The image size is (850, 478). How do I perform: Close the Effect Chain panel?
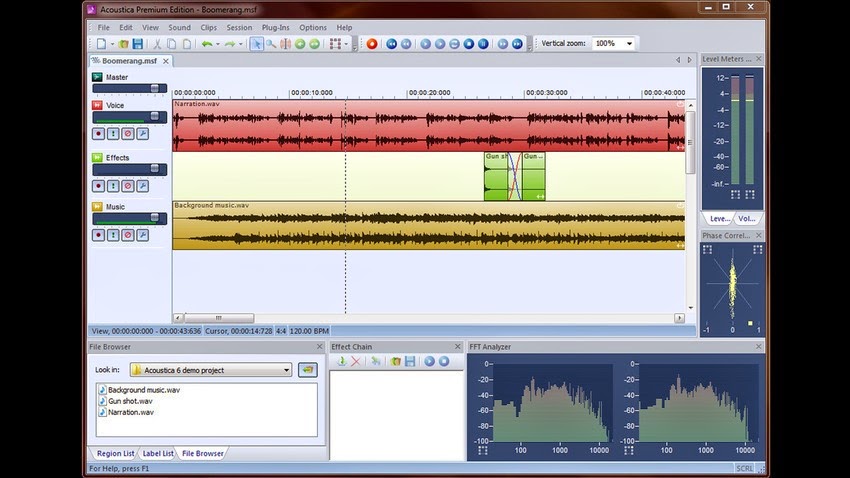click(458, 346)
